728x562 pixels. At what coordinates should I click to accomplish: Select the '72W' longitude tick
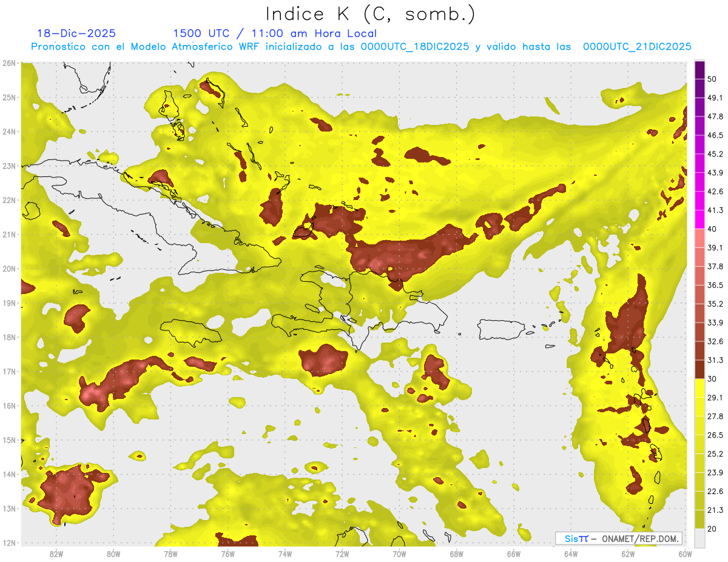[x=342, y=554]
